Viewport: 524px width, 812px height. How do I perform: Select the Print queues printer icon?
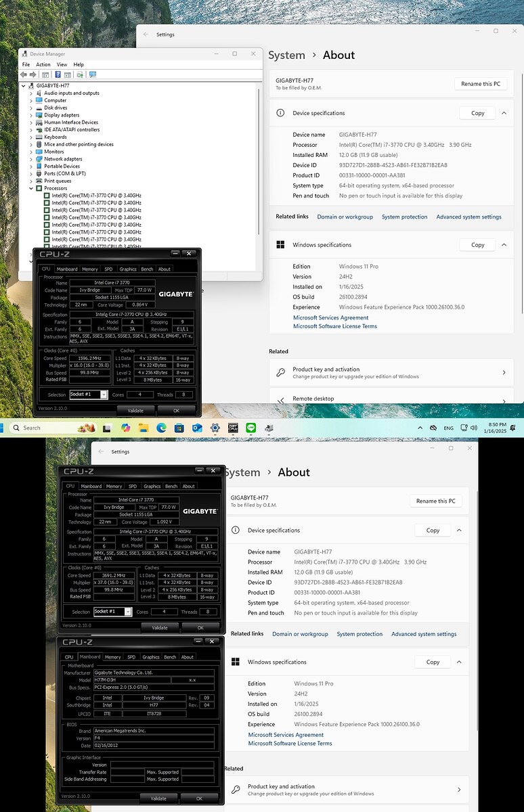point(40,181)
